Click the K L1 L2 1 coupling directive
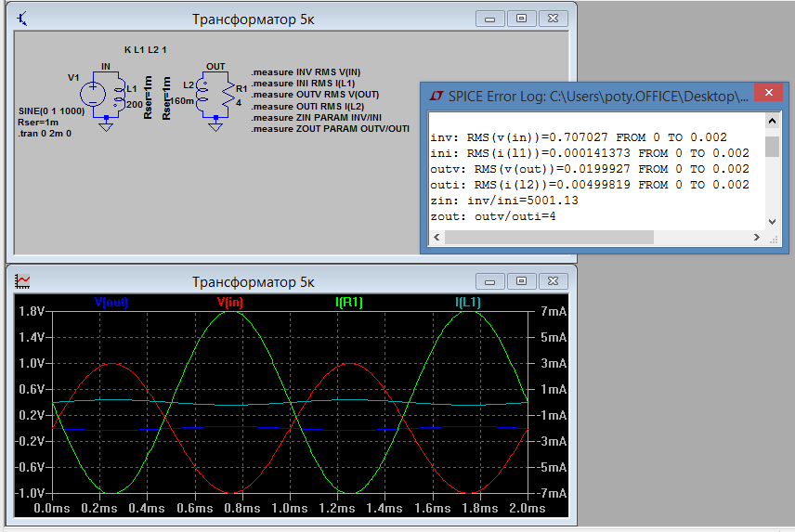Screen dimensions: 795x532 (x=145, y=48)
